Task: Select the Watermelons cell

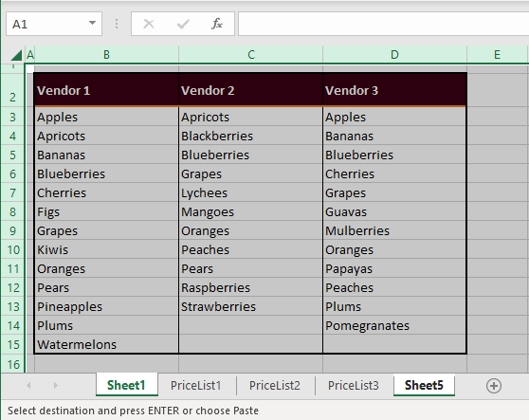Action: point(106,344)
